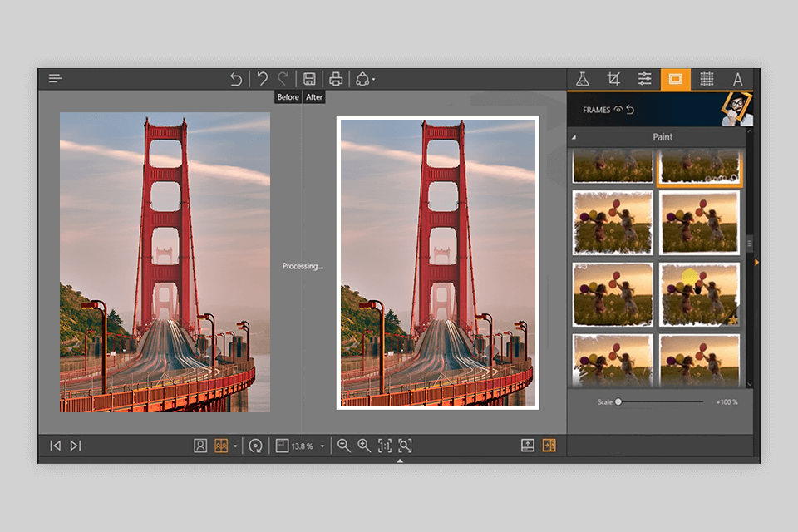Click the Before view label
This screenshot has width=798, height=532.
coord(288,96)
